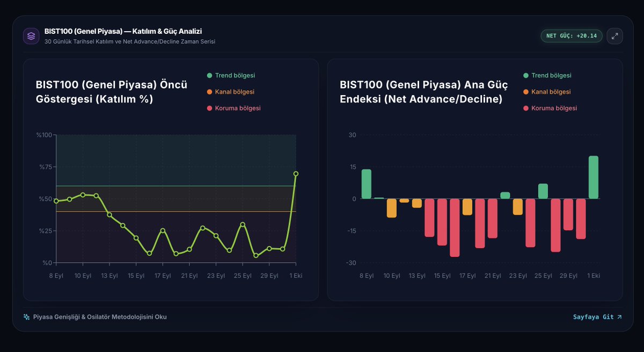This screenshot has height=352, width=644.
Task: Click the %25 axis label
Action: tap(46, 231)
